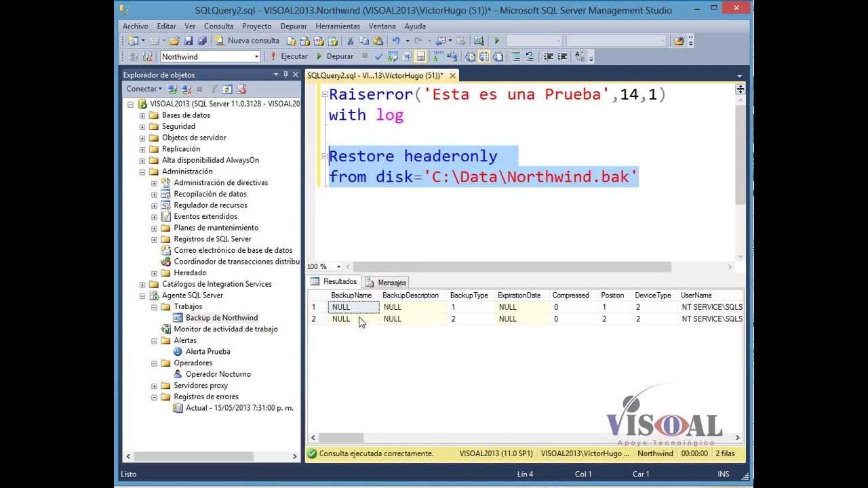Open the Herramientas menu
Screen dimensions: 868x488
coord(337,26)
